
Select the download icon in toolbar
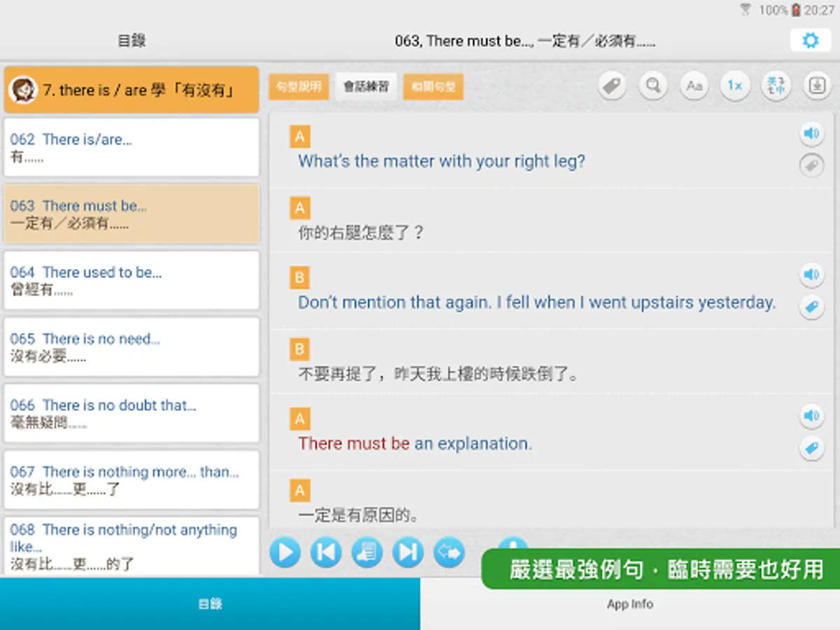pyautogui.click(x=817, y=86)
